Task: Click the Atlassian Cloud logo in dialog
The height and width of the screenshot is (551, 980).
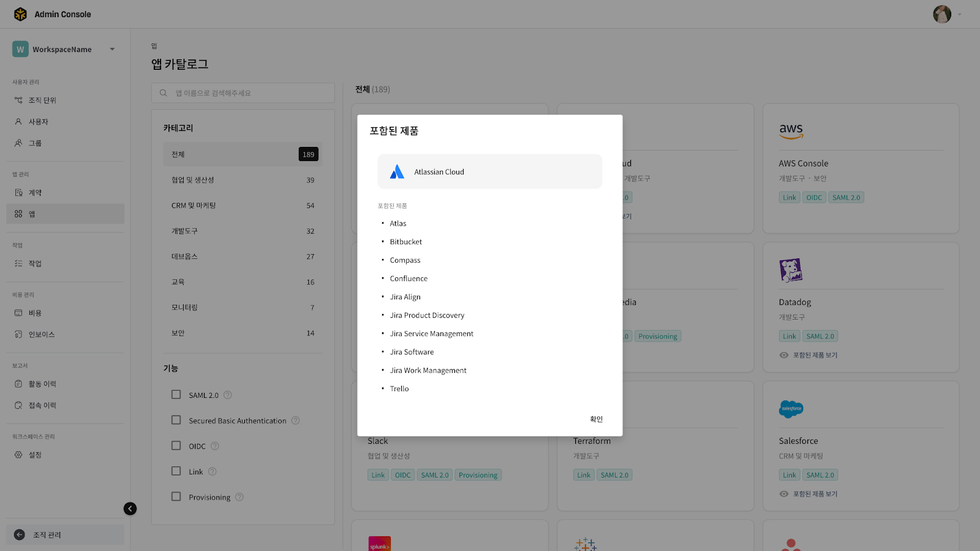Action: pyautogui.click(x=397, y=172)
